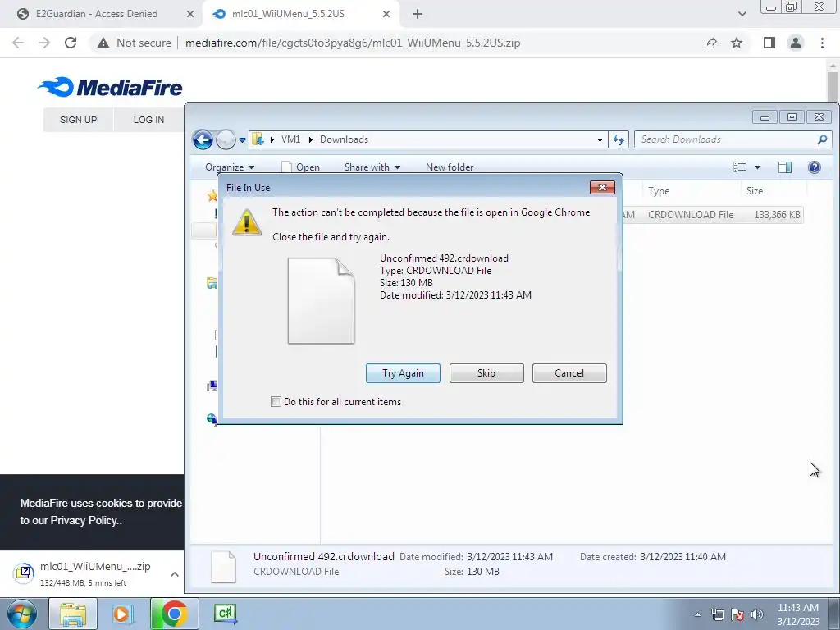Image resolution: width=840 pixels, height=630 pixels.
Task: Click the MediaFire logo
Action: [x=110, y=87]
